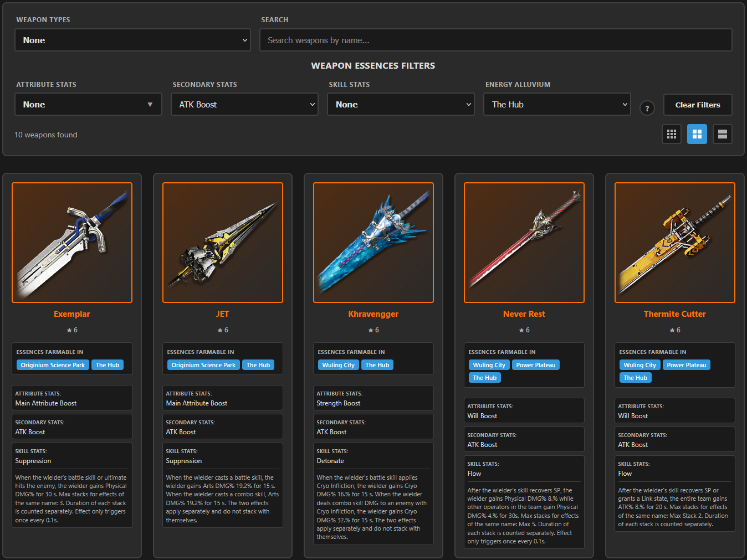Open the question mark help icon

[647, 108]
